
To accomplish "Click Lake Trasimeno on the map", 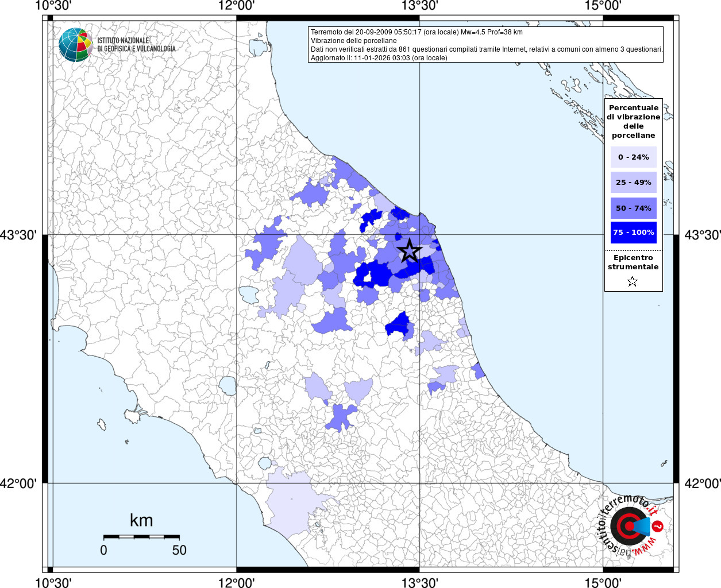I will (250, 294).
